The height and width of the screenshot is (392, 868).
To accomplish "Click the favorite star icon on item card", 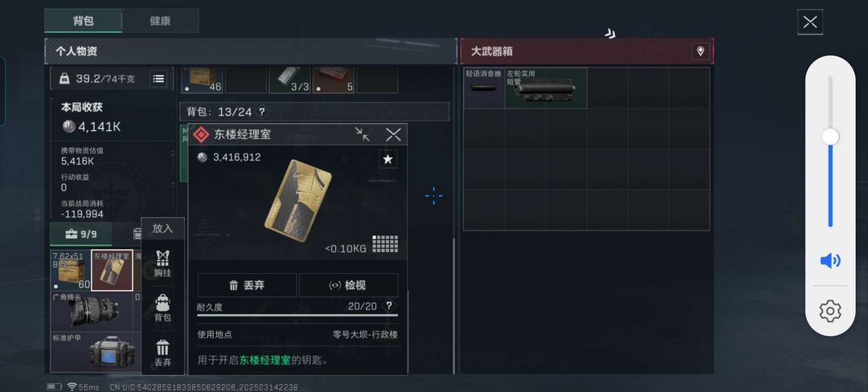I will (x=388, y=159).
